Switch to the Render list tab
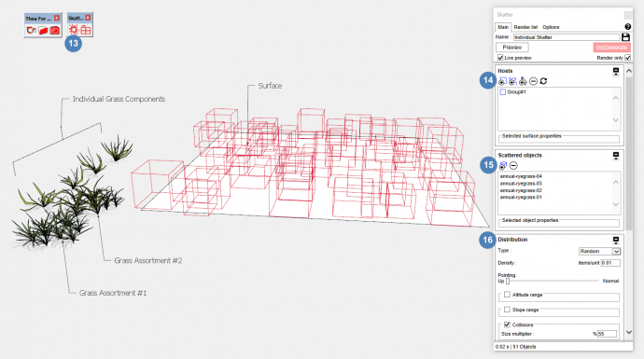This screenshot has width=644, height=359. point(525,27)
